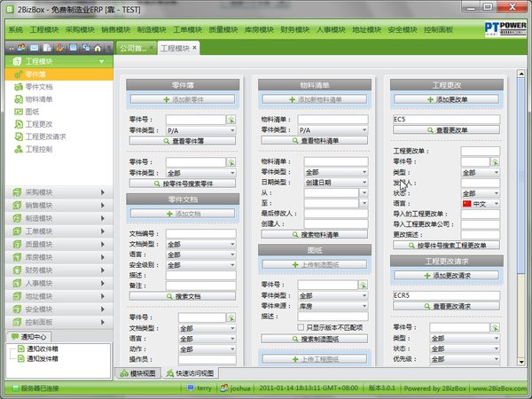
Task: Click the ECS input field
Action: pos(447,120)
